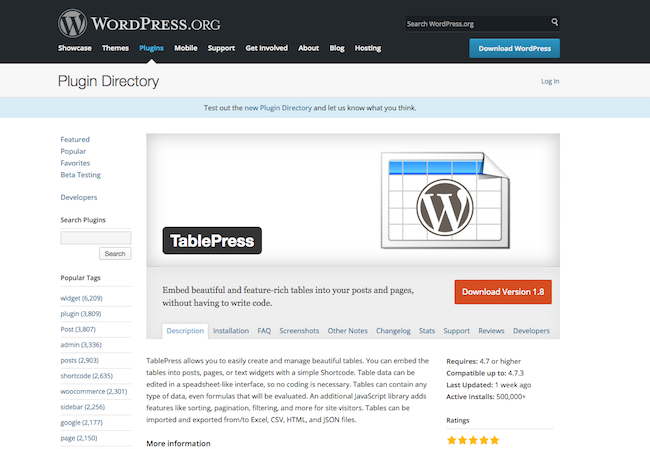The height and width of the screenshot is (449, 650).
Task: Switch to the Developers tab
Action: [531, 331]
